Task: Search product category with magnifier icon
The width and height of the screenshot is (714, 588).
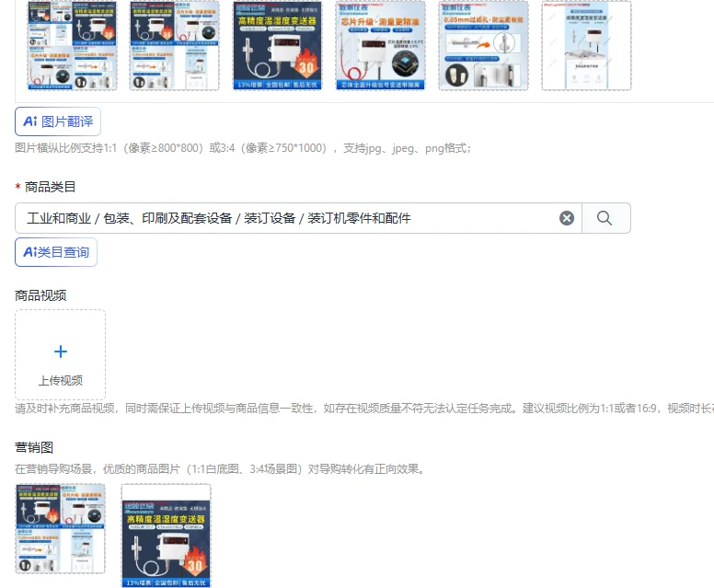Action: [x=605, y=218]
